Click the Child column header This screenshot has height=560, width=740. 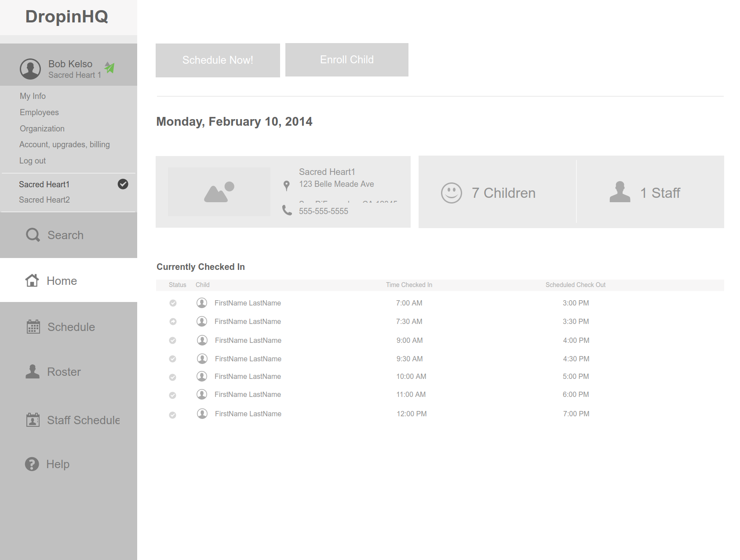[203, 285]
